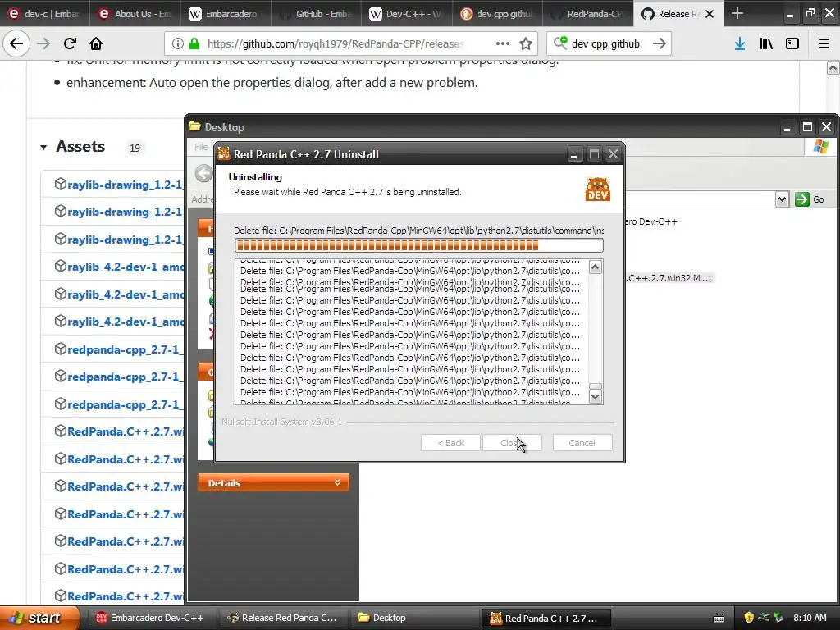Click network tray icon in taskbar
The image size is (840, 630).
[x=765, y=618]
